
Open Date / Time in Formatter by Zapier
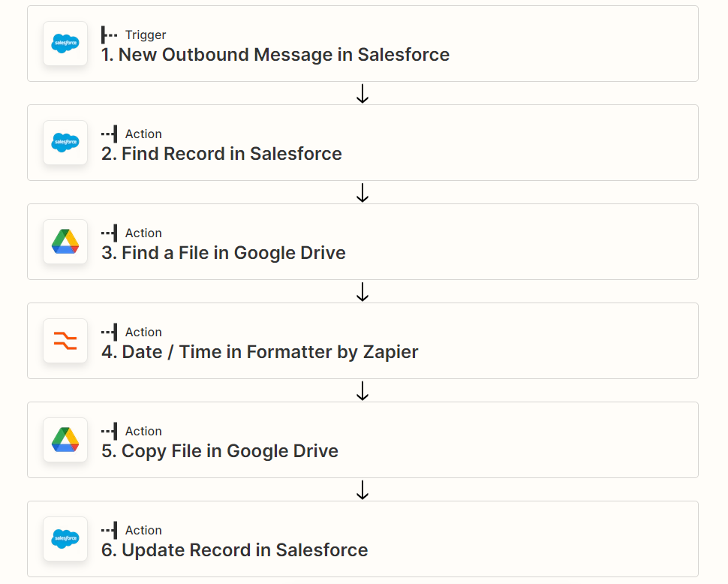pos(362,341)
